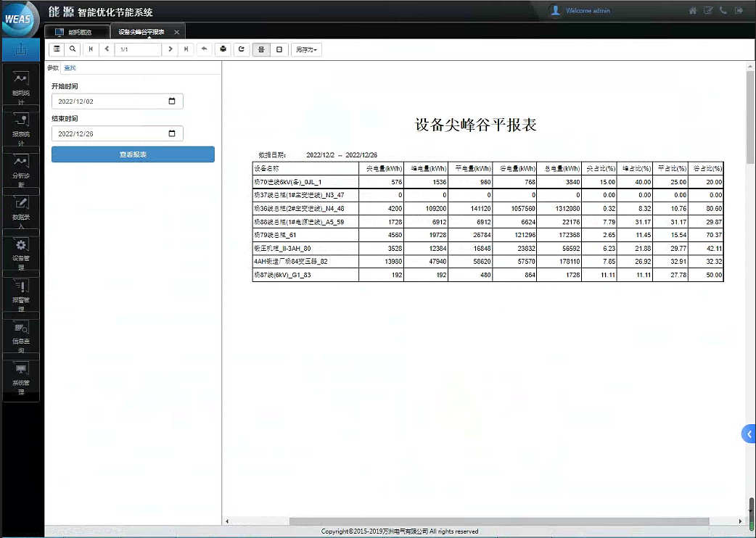Switch to the 查找 tab
Image resolution: width=756 pixels, height=538 pixels.
(70, 68)
